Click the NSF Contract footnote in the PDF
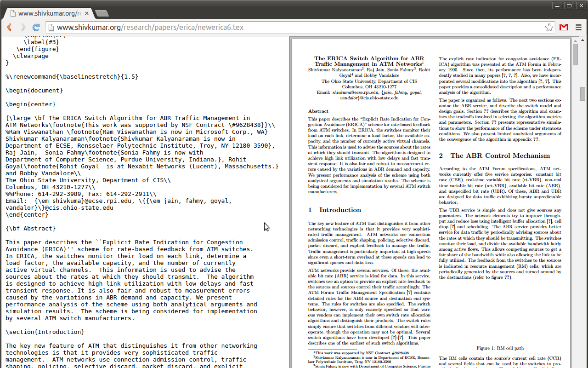The height and width of the screenshot is (368, 588). pyautogui.click(x=362, y=353)
